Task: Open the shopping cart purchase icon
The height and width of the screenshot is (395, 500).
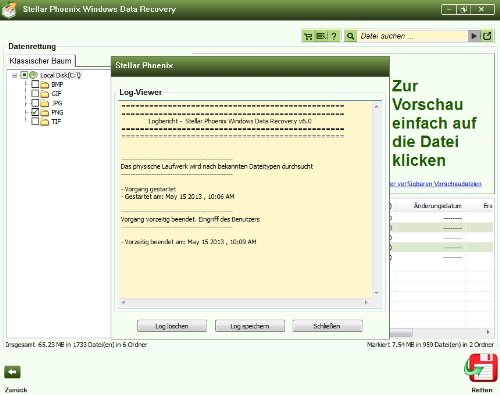Action: (x=309, y=36)
